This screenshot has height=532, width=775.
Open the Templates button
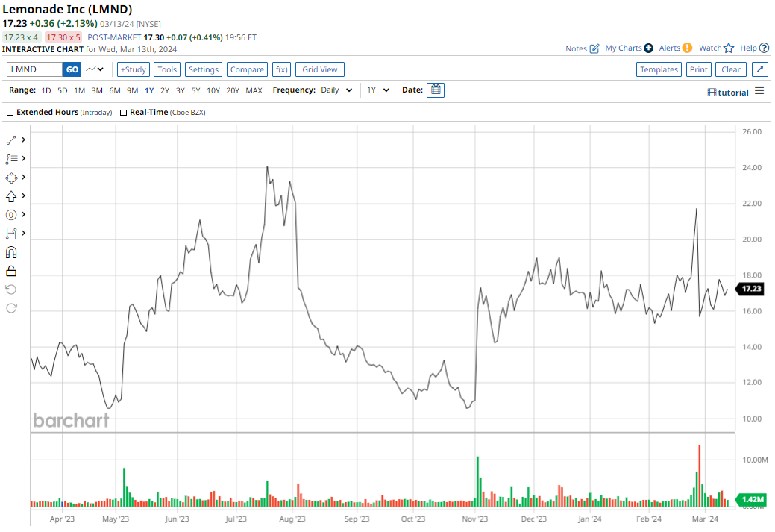pyautogui.click(x=659, y=69)
